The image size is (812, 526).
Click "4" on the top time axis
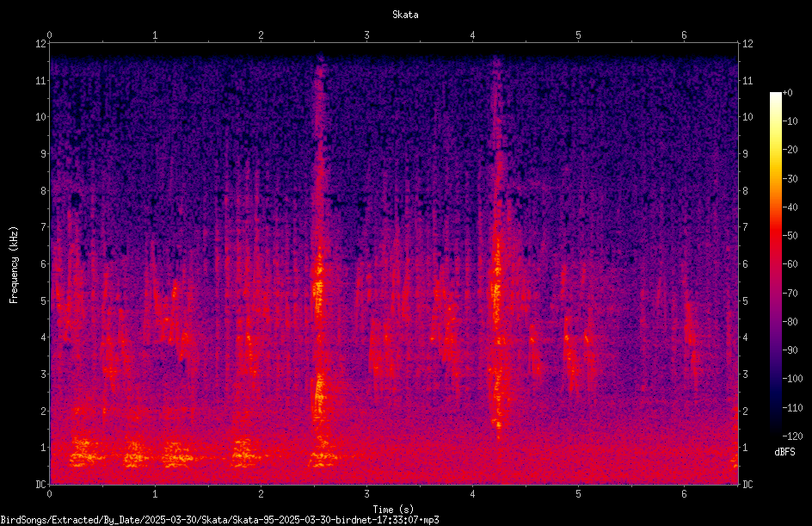point(472,35)
